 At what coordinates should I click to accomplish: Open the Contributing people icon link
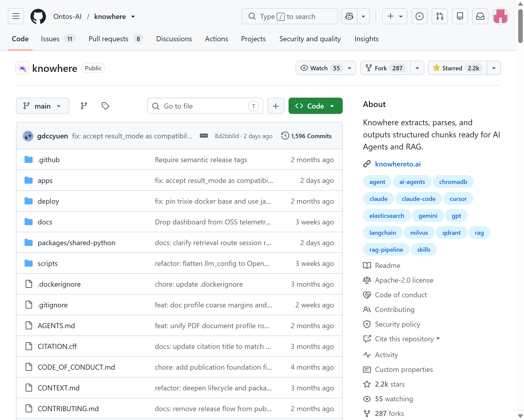(367, 309)
